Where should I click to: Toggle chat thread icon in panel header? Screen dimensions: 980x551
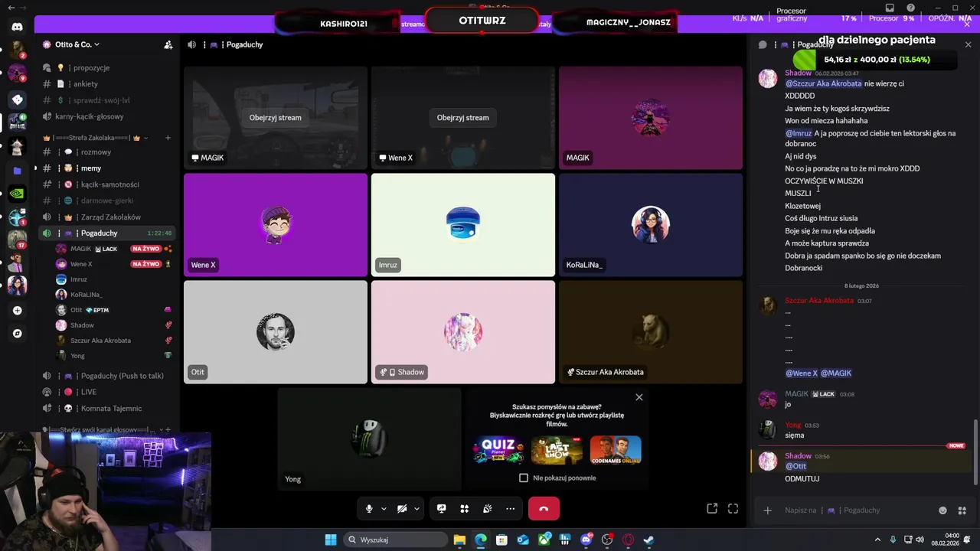(763, 44)
